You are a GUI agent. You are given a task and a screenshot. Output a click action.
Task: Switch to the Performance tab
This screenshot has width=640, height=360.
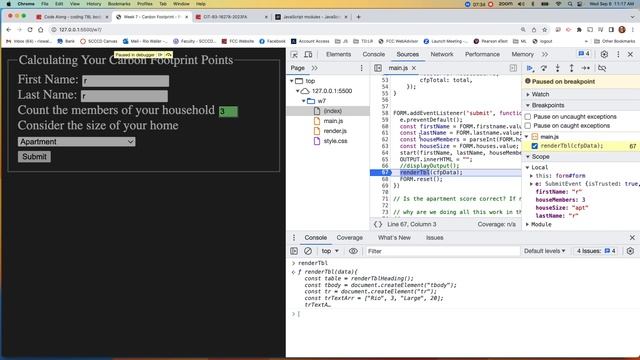[482, 54]
